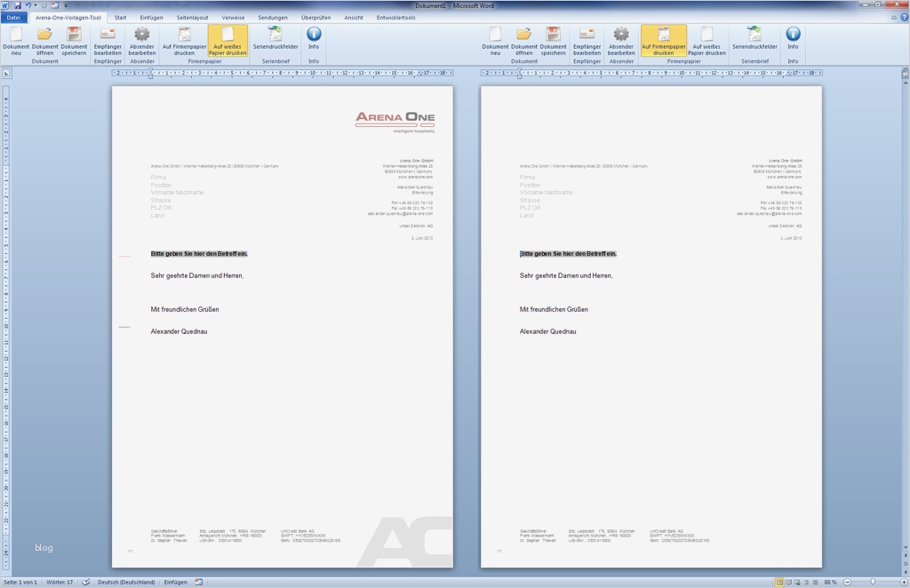The width and height of the screenshot is (910, 588).
Task: Switch to the Überprüfen tab
Action: pos(315,18)
